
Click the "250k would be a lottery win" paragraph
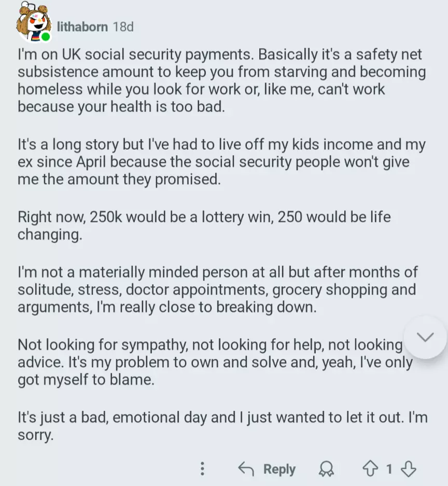coord(204,225)
